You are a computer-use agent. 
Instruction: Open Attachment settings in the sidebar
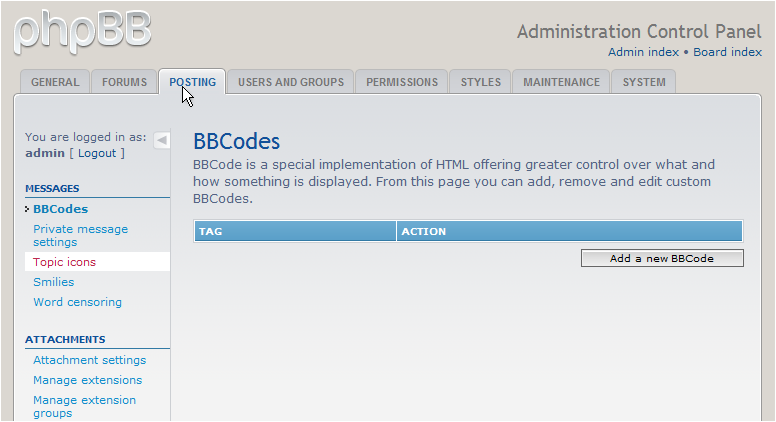(x=89, y=360)
